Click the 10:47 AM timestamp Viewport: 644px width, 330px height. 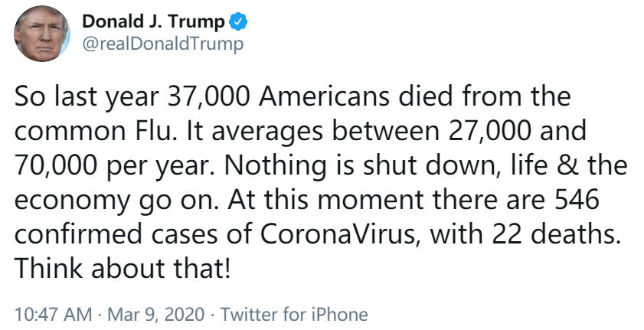pos(47,314)
